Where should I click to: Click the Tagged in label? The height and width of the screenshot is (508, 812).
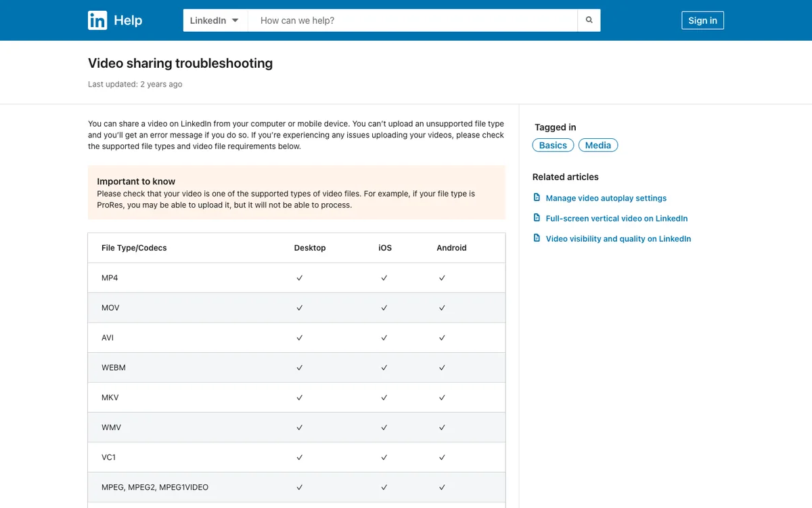pyautogui.click(x=556, y=127)
